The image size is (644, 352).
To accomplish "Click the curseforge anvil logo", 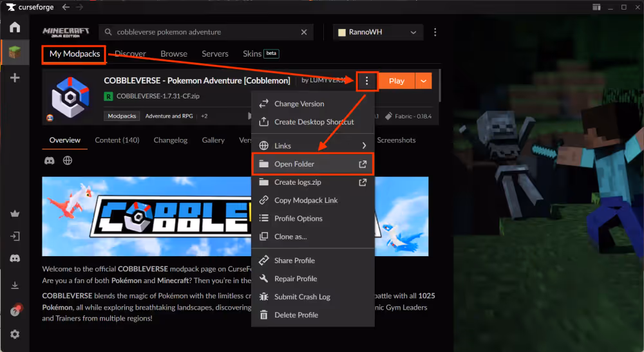I will (x=11, y=7).
